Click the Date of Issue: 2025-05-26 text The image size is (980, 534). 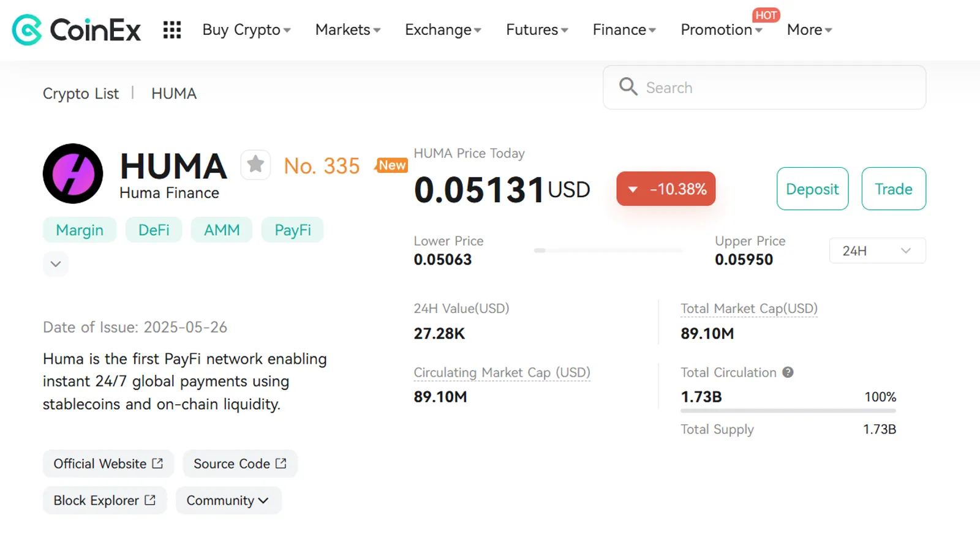coord(135,327)
